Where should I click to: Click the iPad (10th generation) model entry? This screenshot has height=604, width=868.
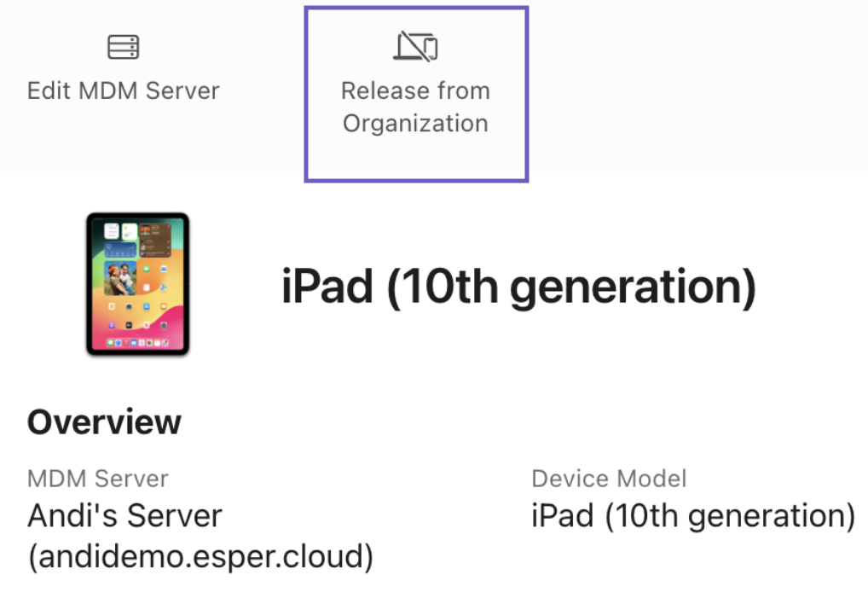(x=692, y=515)
